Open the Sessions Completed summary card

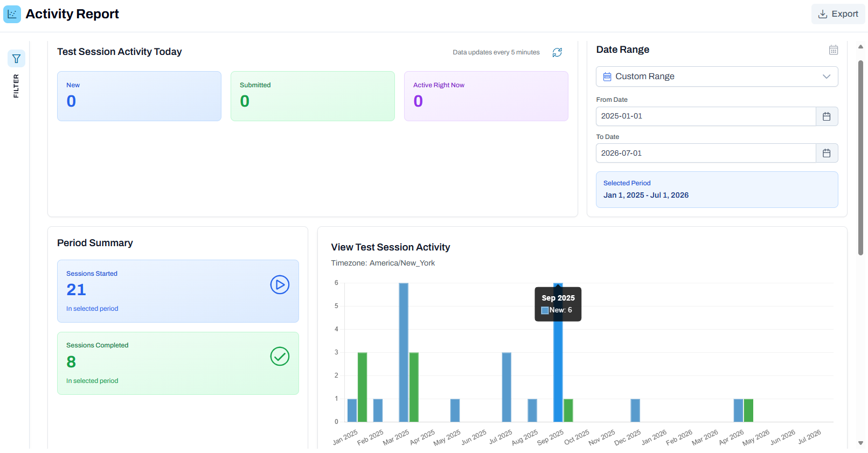click(x=178, y=364)
